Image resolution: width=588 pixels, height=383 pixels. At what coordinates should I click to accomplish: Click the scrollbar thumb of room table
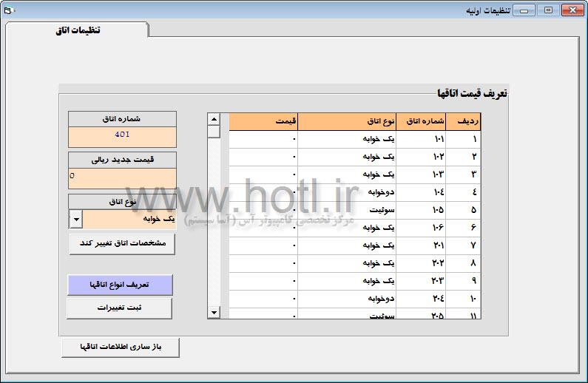pos(214,132)
